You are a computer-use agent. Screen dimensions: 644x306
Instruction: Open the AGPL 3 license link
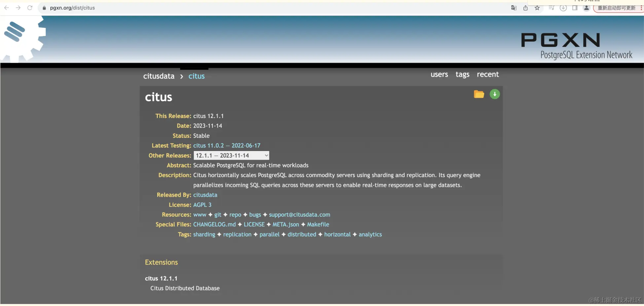pyautogui.click(x=202, y=205)
